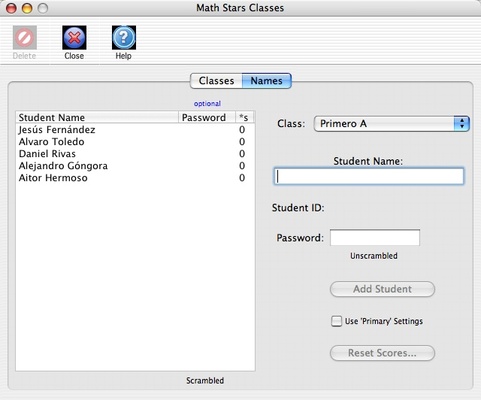Select the Names tab

coord(267,81)
